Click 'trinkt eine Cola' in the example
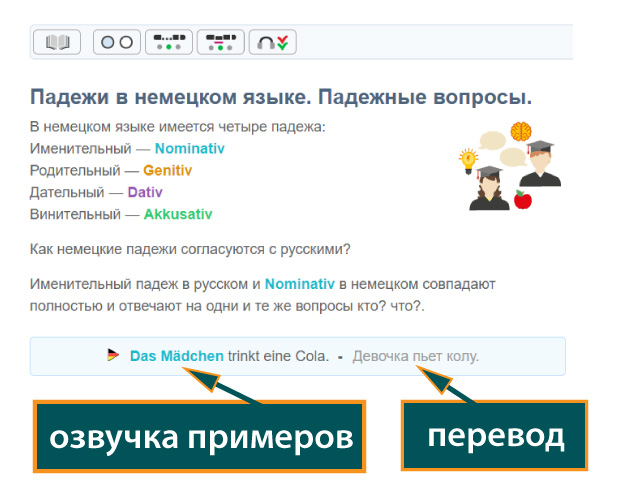640x480 pixels. click(278, 356)
